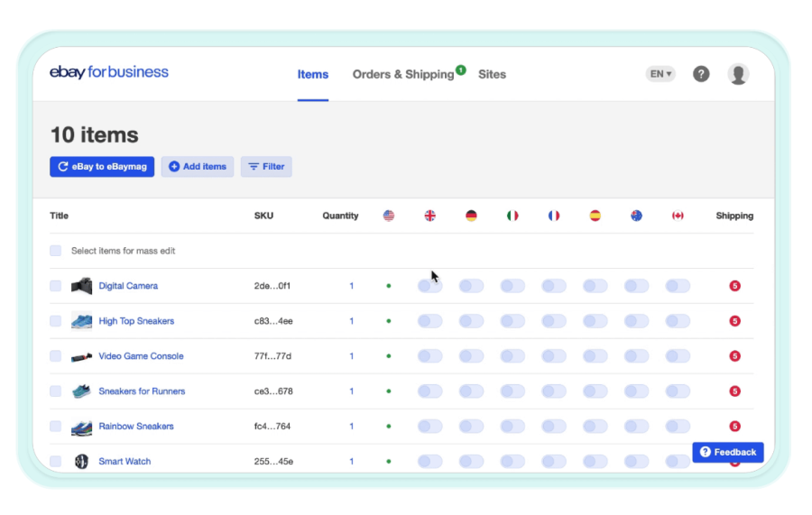Click the Title column header

[59, 216]
